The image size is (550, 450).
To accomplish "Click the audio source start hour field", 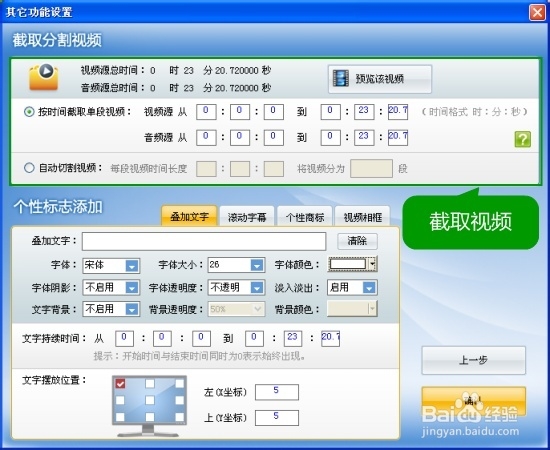I will [206, 138].
